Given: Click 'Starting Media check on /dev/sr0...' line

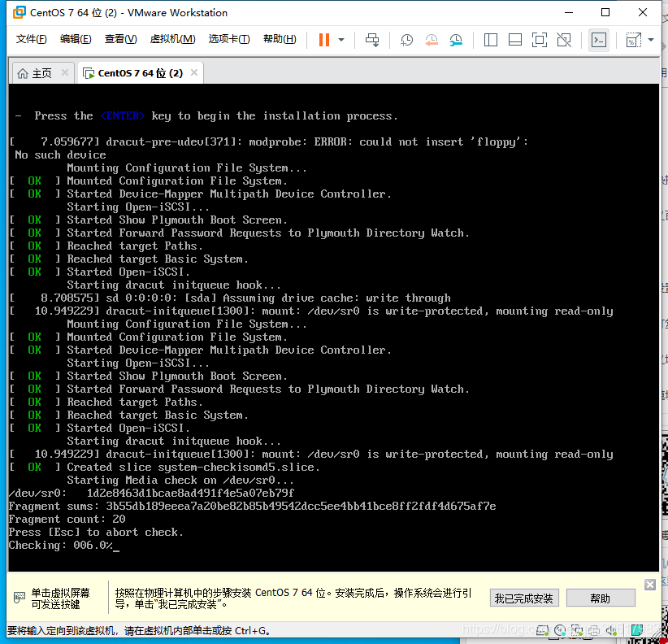Looking at the screenshot, I should coord(180,481).
